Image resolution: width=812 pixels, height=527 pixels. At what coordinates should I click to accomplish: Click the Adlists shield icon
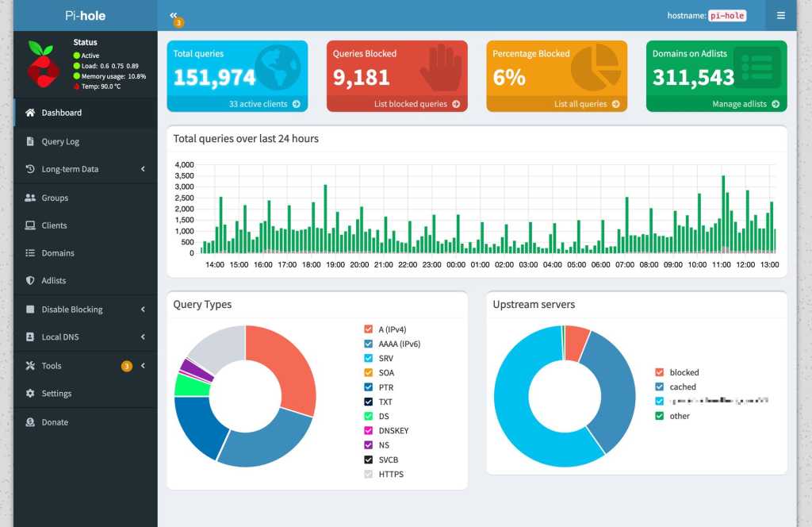point(30,281)
